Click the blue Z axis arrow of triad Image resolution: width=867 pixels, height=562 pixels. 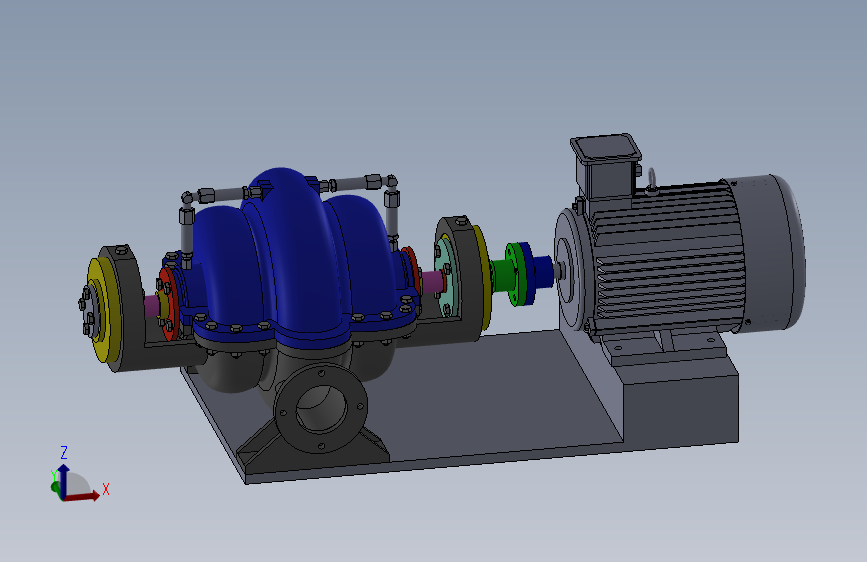pos(64,480)
